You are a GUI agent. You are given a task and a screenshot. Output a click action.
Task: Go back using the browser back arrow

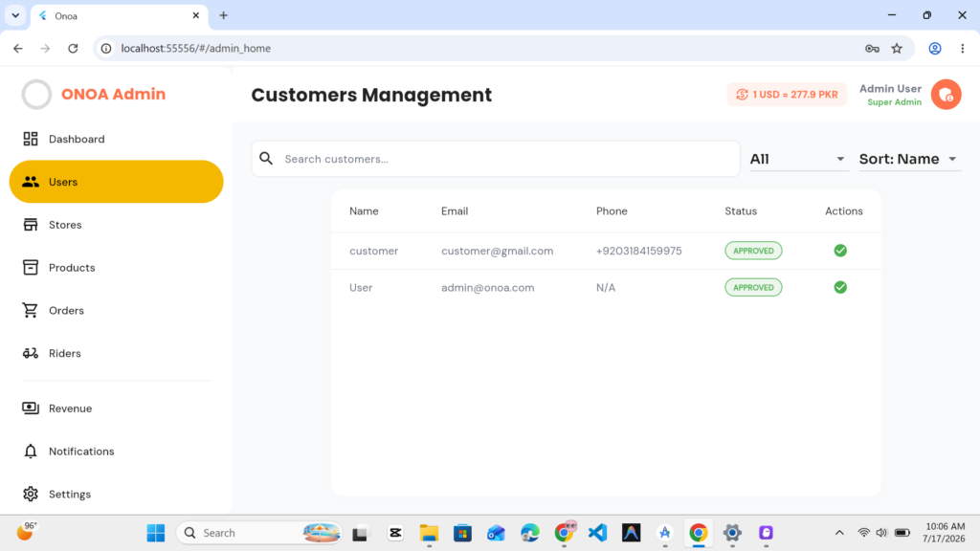point(18,48)
